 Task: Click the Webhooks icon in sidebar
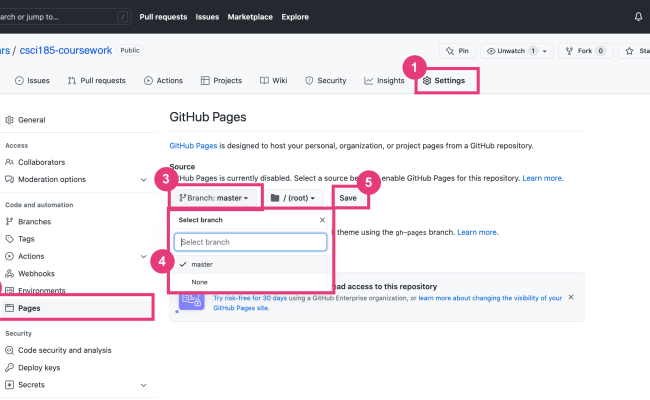point(9,274)
